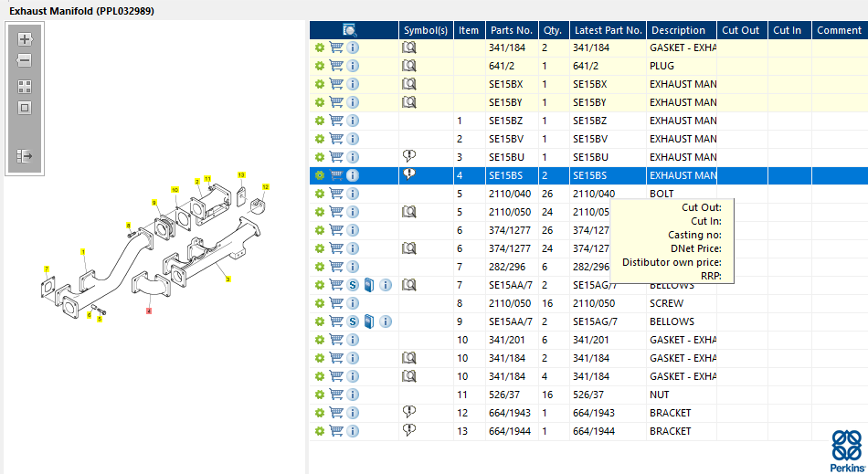The image size is (868, 474).
Task: Open the note bubble for bracket 664/1943
Action: pyautogui.click(x=409, y=412)
